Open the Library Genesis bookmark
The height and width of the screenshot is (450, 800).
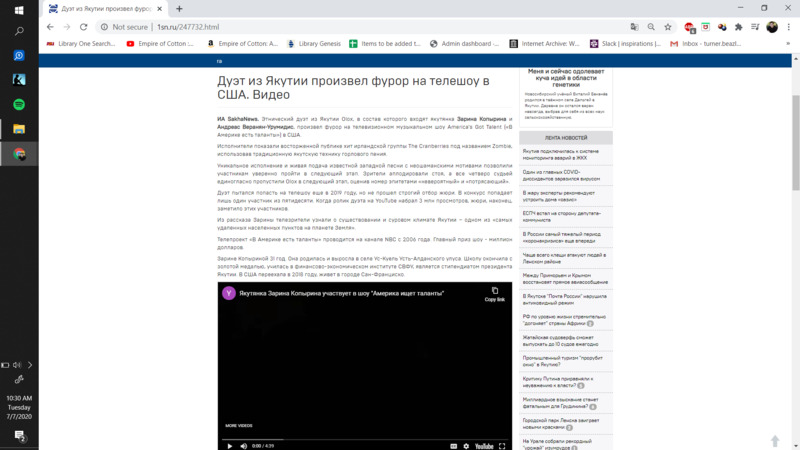tap(313, 44)
